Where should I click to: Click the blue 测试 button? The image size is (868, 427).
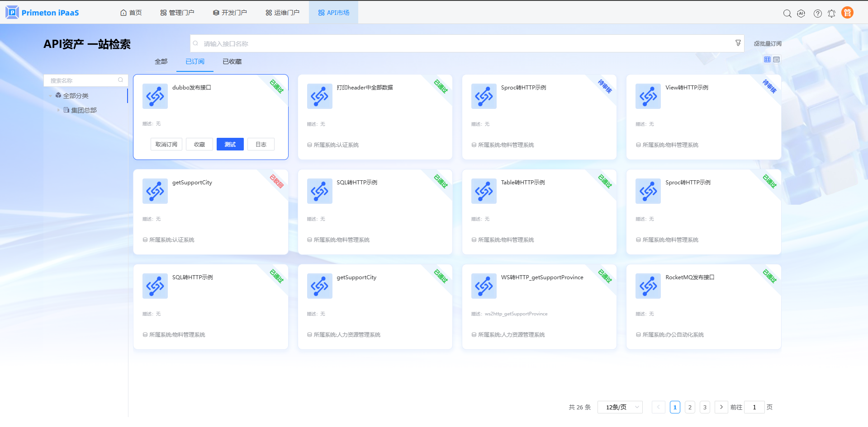point(230,145)
